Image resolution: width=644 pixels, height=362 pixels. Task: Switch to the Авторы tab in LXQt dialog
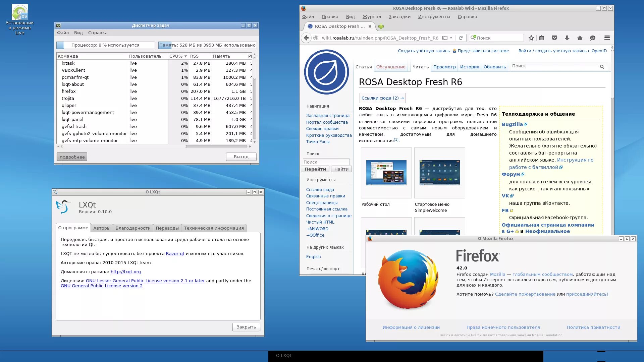pos(102,228)
